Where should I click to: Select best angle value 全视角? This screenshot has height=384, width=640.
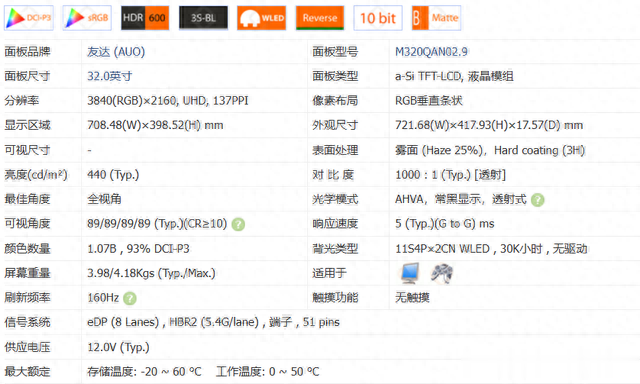coord(104,199)
